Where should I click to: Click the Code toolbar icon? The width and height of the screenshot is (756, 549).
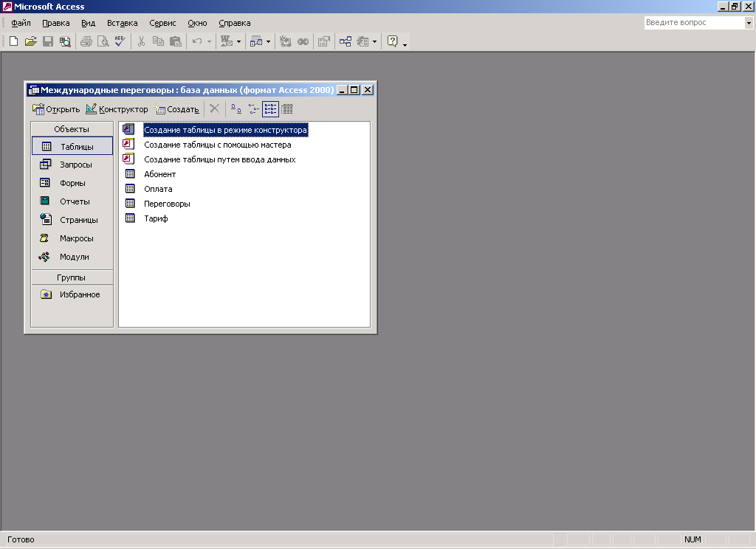pyautogui.click(x=286, y=41)
